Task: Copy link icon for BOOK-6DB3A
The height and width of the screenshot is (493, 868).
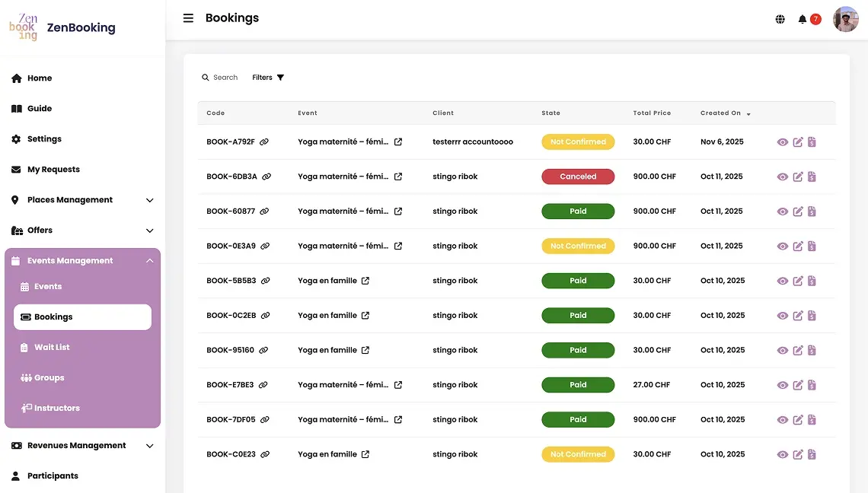Action: 266,177
